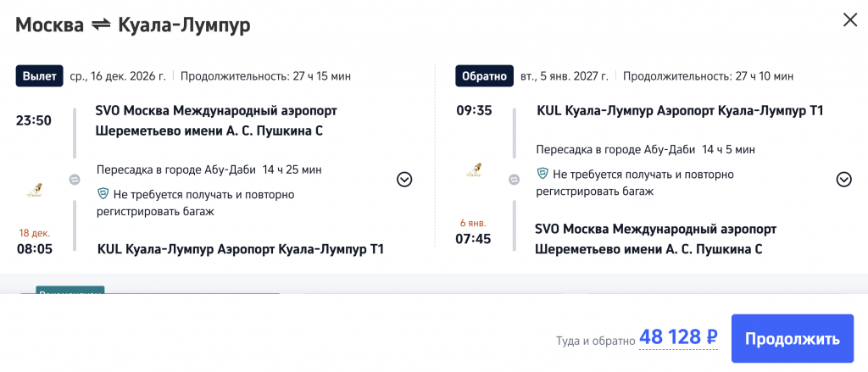
Task: Click the Вылет departure badge
Action: tap(40, 76)
